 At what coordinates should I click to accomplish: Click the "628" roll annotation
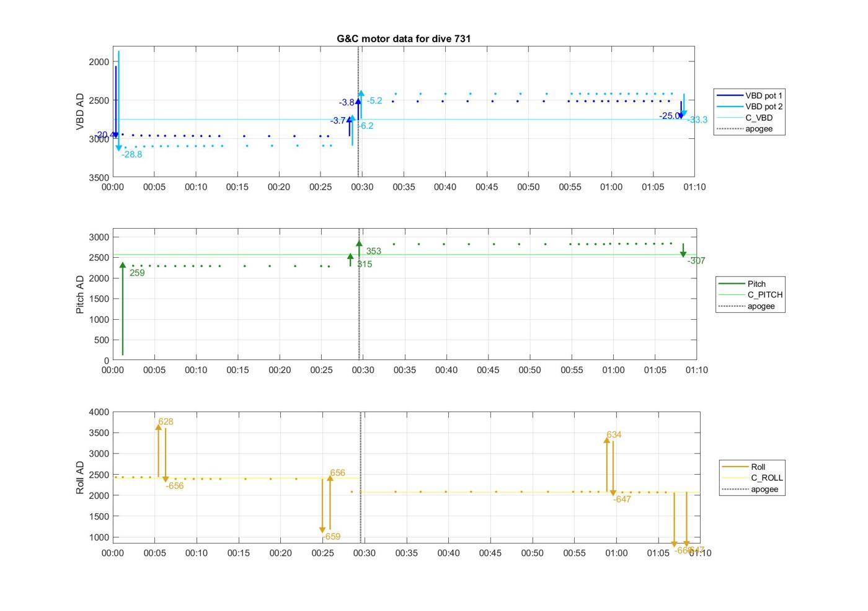click(x=166, y=421)
